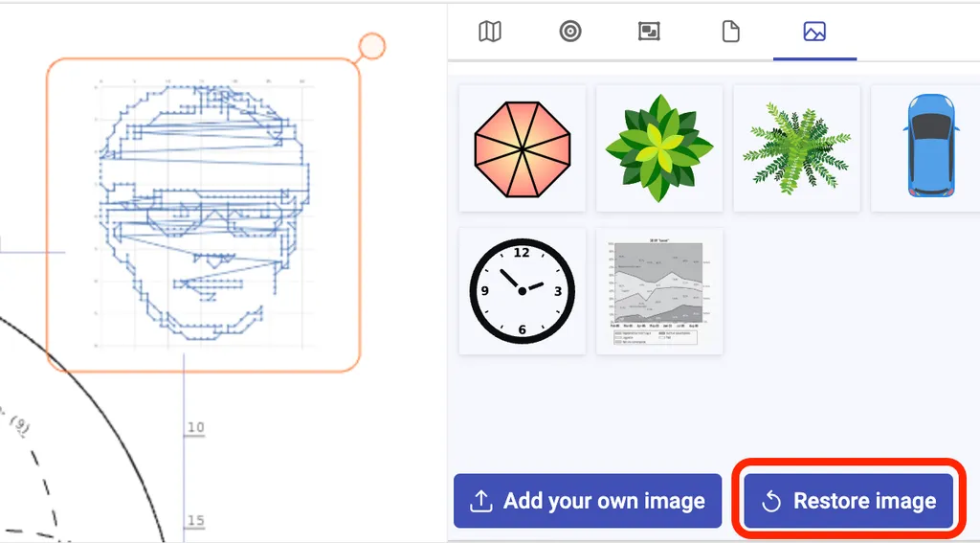Screen dimensions: 980x543
Task: Switch to the target circle tab
Action: [570, 32]
